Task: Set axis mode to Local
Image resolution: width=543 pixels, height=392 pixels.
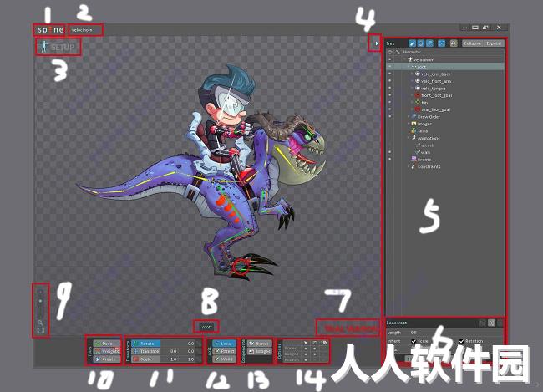Action: coord(224,344)
